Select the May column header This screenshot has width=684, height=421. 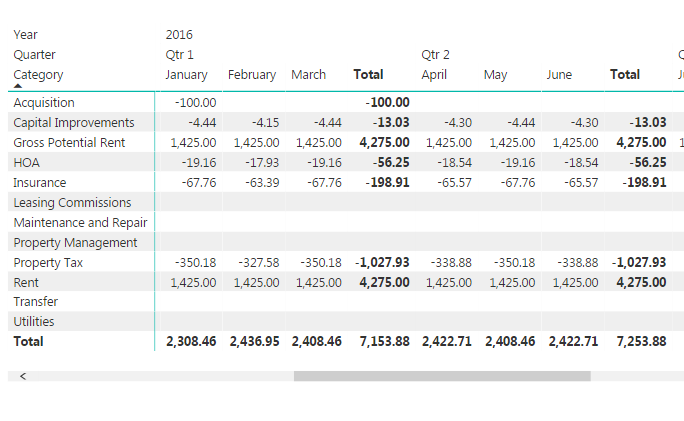point(495,75)
